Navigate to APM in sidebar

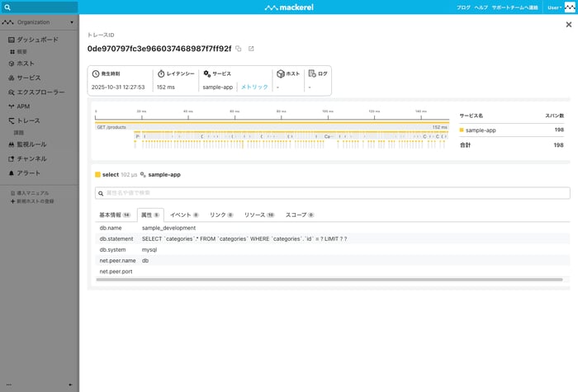pos(24,106)
